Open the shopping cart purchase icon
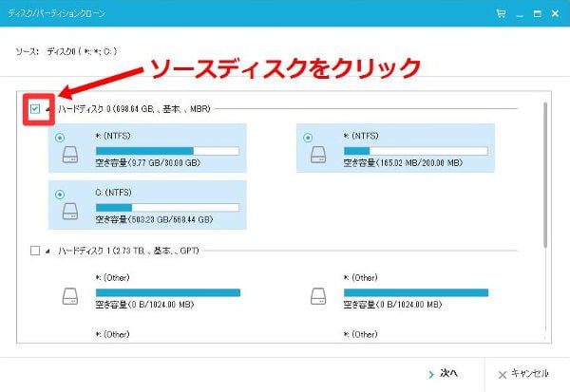This screenshot has width=570, height=392. [501, 14]
